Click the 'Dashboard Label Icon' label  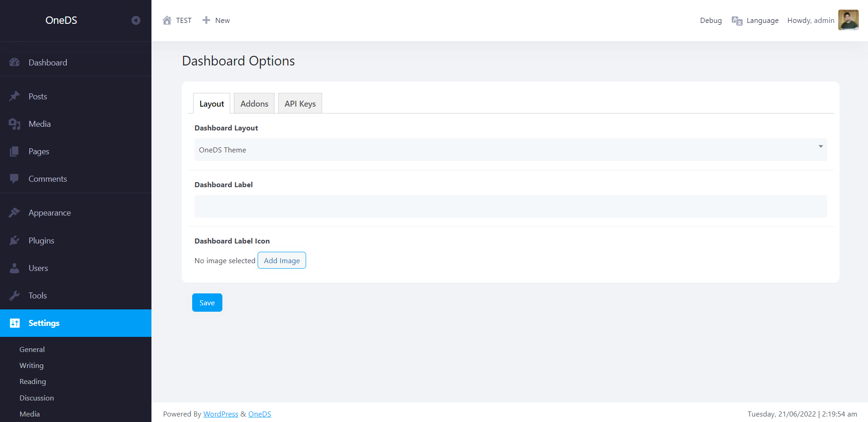pyautogui.click(x=232, y=241)
